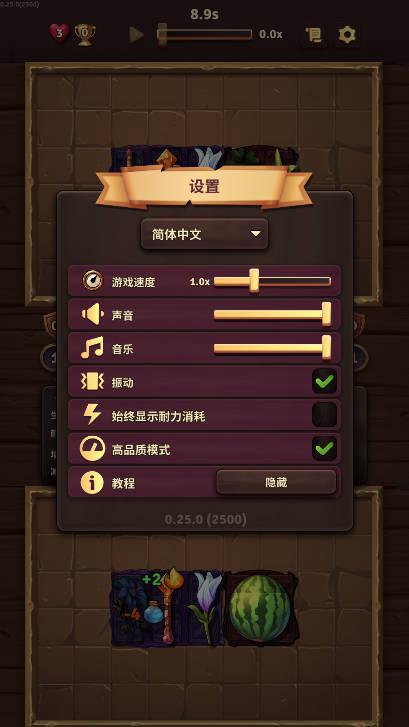Open the settings gear icon at top
409x727 pixels.
point(347,35)
